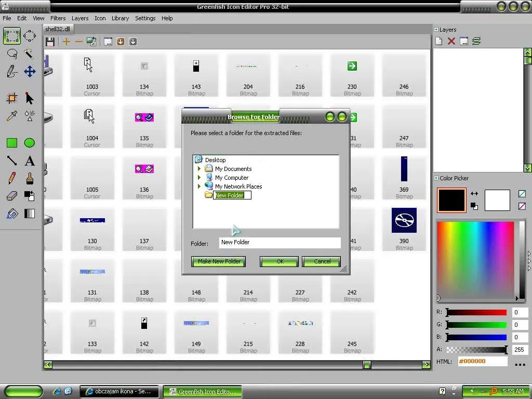Click the gray extract-all arrow icon

click(x=133, y=42)
